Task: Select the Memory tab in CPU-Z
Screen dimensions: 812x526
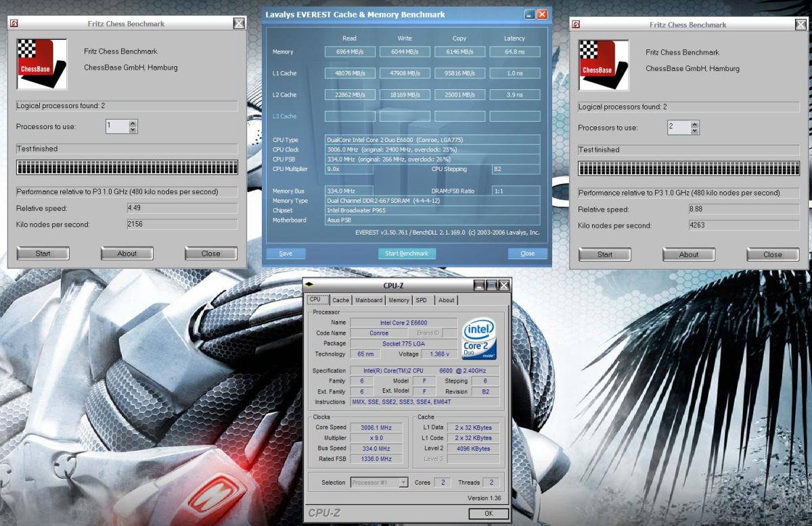Action: (399, 300)
